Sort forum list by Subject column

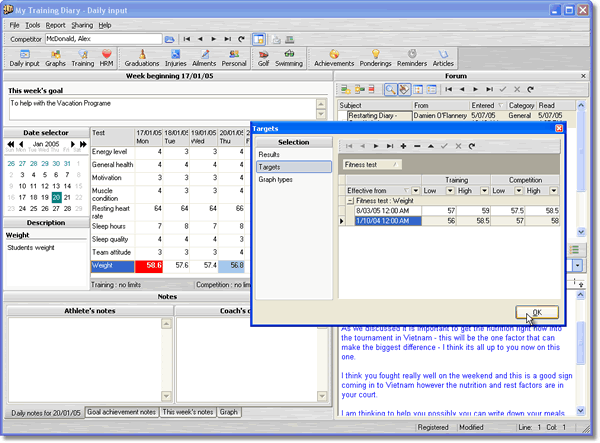[375, 106]
